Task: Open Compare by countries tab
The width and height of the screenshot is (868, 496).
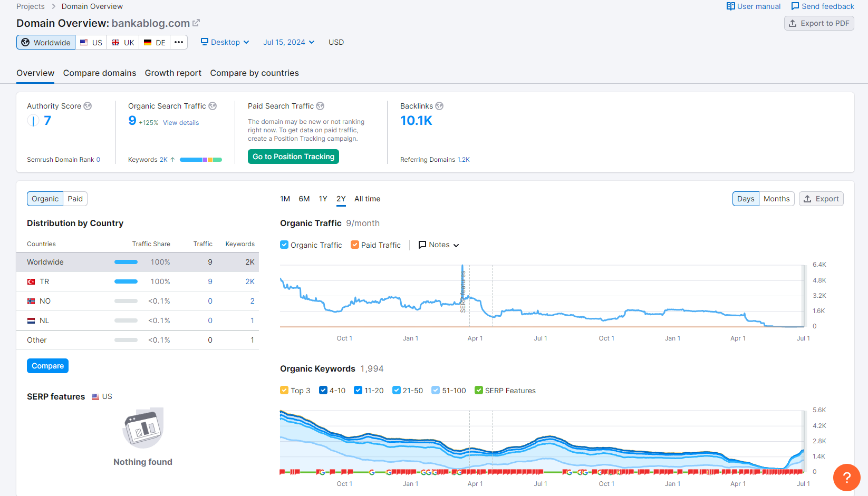Action: [254, 73]
